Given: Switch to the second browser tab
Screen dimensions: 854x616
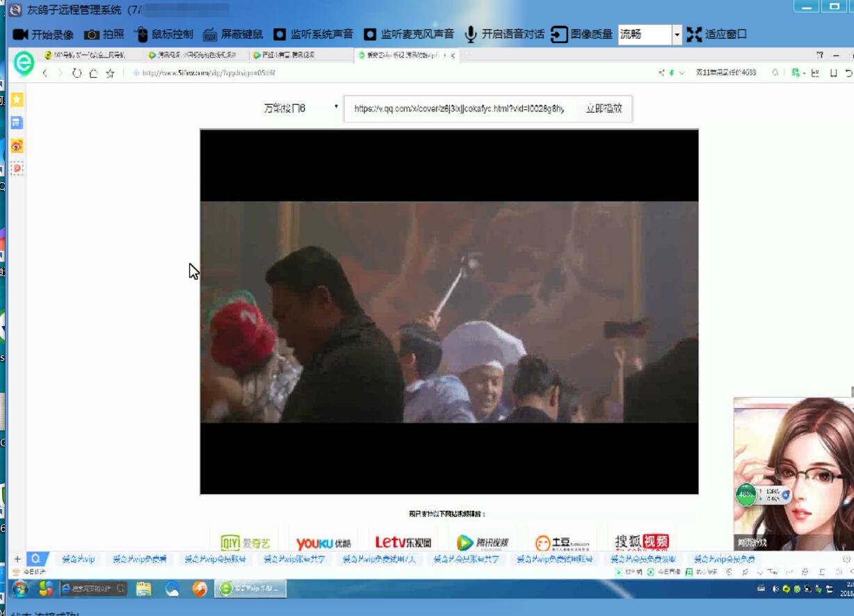Looking at the screenshot, I should click(x=195, y=55).
